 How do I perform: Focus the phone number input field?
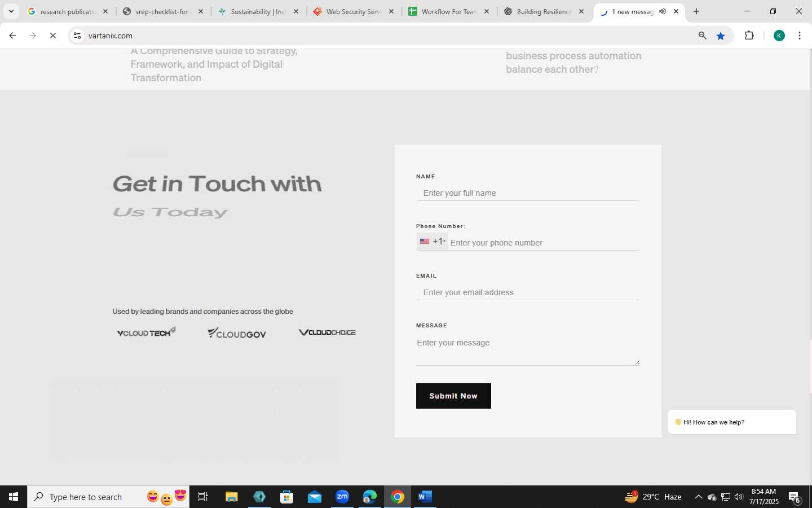[544, 243]
